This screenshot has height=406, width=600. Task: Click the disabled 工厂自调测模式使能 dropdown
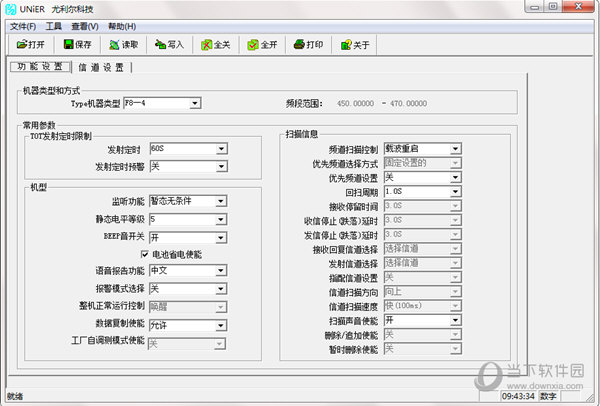pyautogui.click(x=187, y=344)
